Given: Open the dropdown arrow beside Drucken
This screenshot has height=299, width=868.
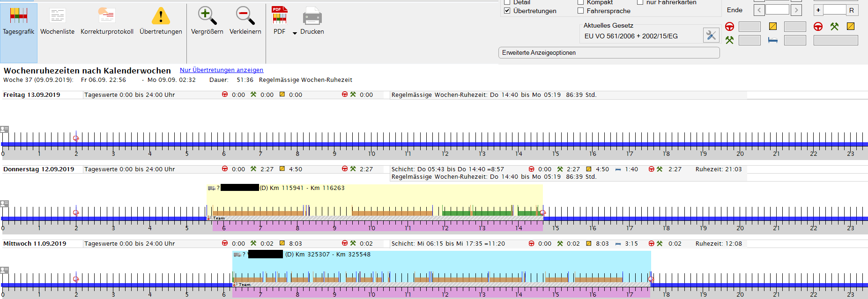Looking at the screenshot, I should click(295, 33).
